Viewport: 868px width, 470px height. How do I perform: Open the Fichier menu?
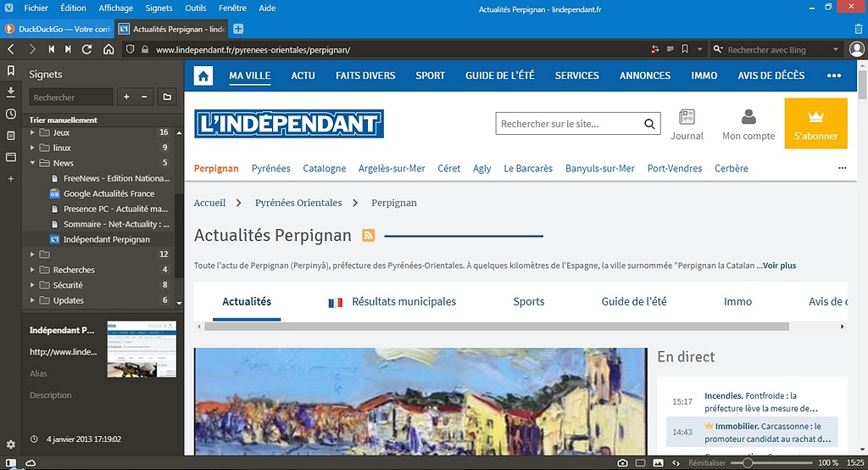[36, 8]
